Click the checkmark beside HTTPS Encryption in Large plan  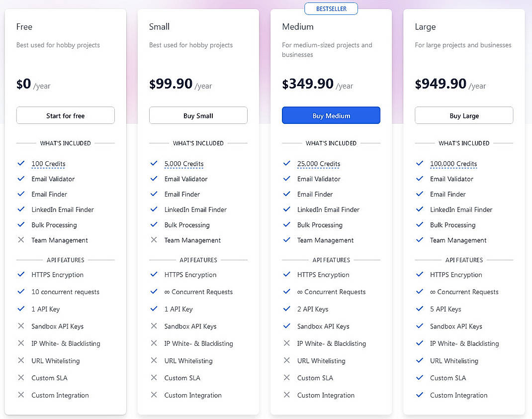[x=419, y=275]
